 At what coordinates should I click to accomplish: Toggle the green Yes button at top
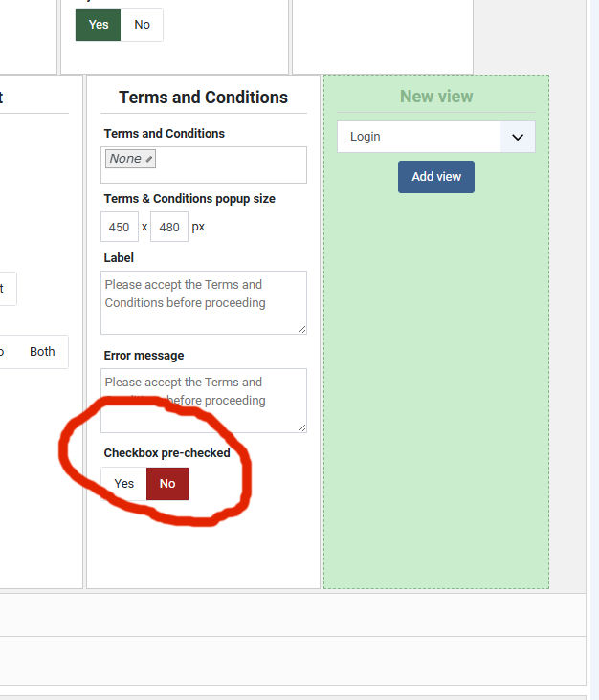pyautogui.click(x=98, y=25)
